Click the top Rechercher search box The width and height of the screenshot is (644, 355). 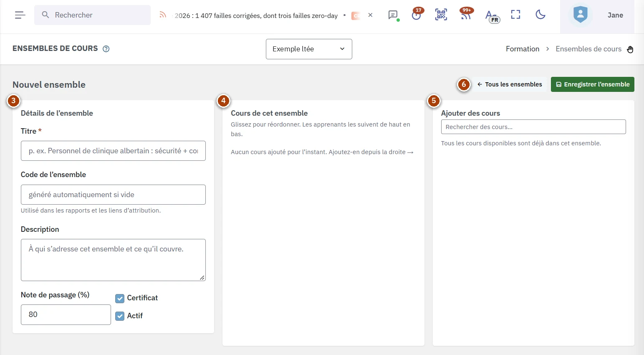93,15
